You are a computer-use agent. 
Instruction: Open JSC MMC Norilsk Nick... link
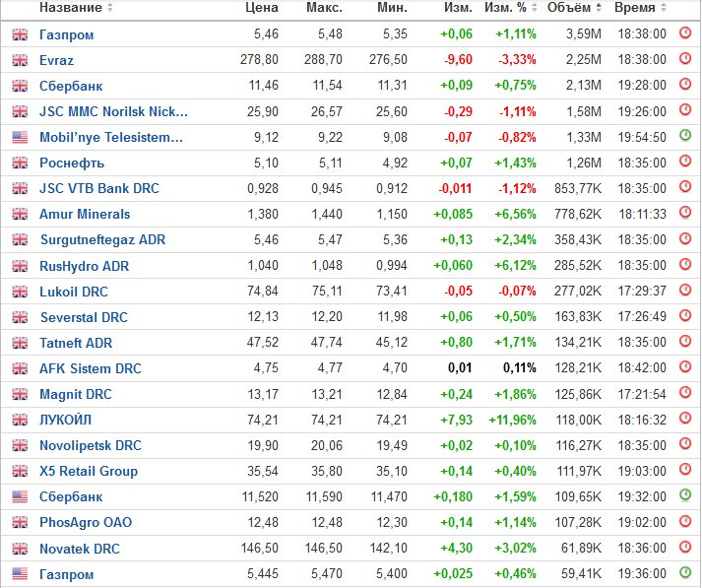113,111
